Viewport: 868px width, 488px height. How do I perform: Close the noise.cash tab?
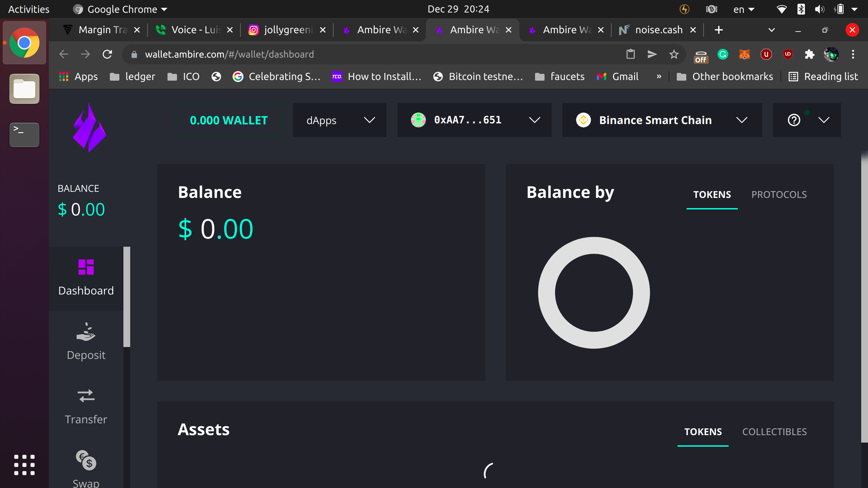coord(693,30)
